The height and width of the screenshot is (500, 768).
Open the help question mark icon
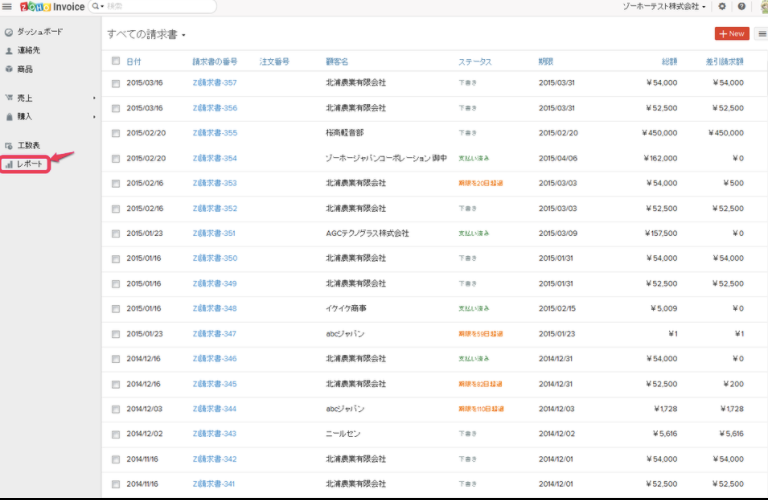[741, 6]
